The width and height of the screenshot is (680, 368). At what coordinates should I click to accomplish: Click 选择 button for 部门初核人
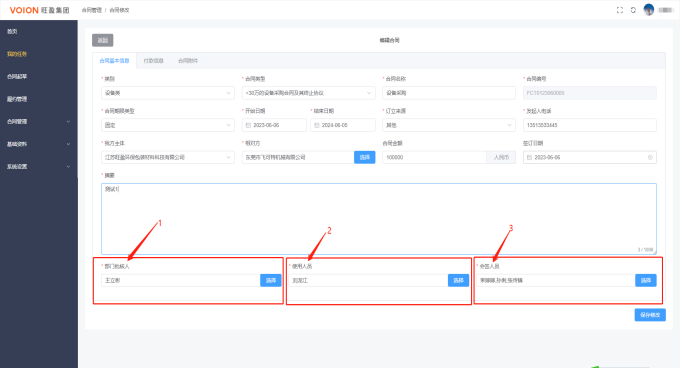point(271,280)
